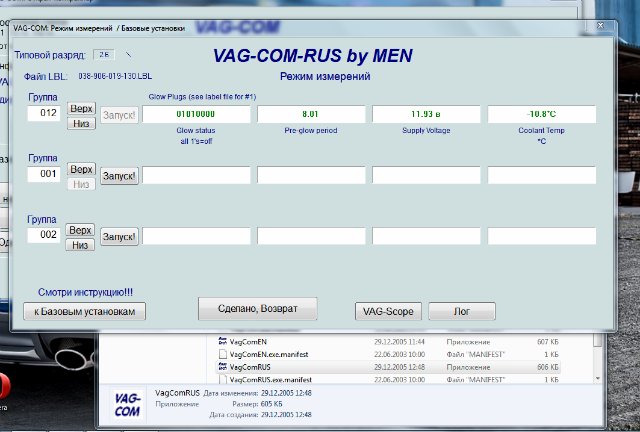Click Glow Plugs label file note
This screenshot has width=640, height=432.
(x=202, y=97)
